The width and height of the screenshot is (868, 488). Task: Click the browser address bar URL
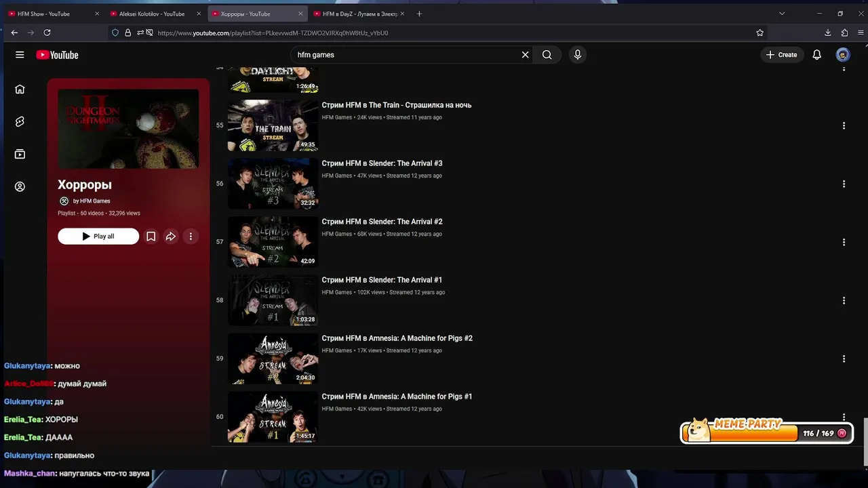(273, 33)
